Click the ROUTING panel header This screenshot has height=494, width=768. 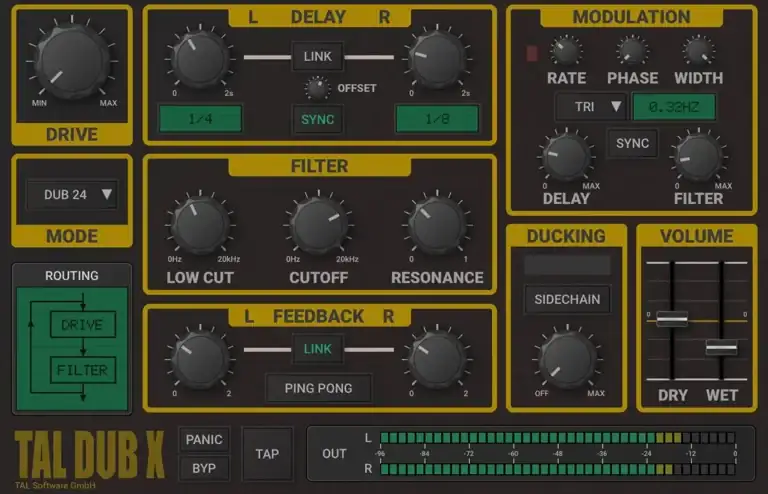72,276
